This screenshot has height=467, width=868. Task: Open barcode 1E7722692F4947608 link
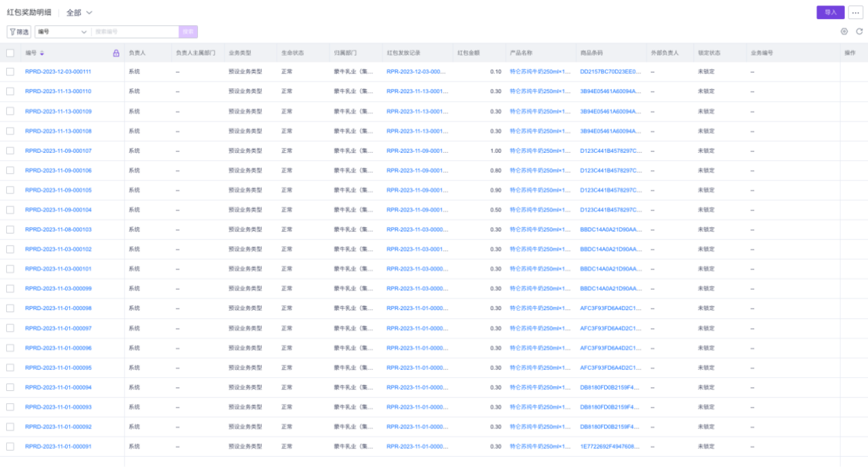tap(611, 447)
